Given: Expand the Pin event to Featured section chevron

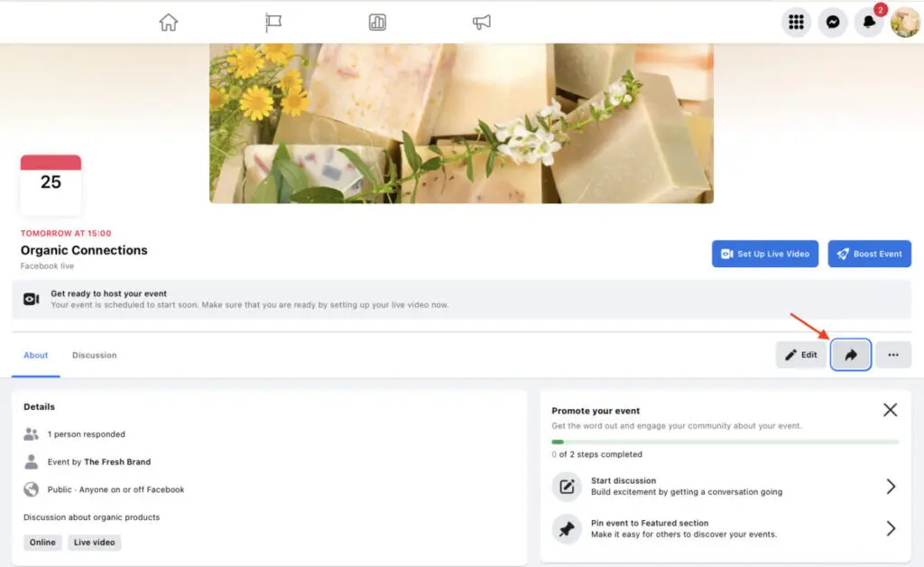Looking at the screenshot, I should click(x=891, y=528).
